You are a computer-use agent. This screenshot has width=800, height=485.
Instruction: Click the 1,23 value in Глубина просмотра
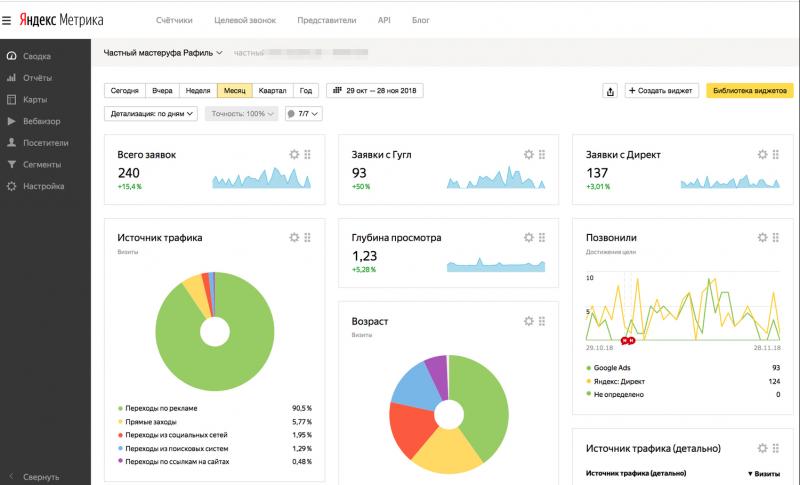tap(364, 256)
